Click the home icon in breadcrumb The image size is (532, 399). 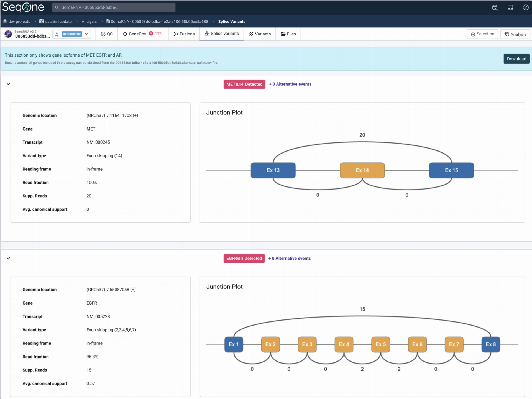[5, 21]
